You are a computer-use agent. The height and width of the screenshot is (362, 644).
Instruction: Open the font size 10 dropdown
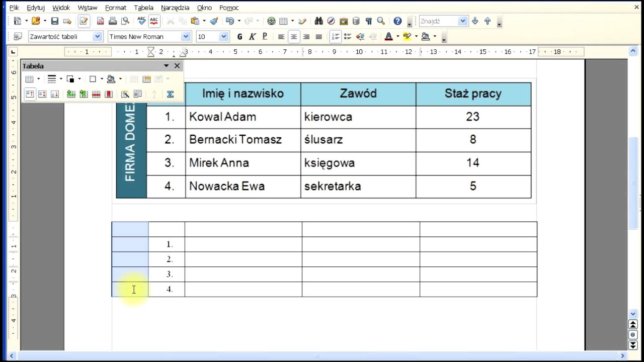click(x=224, y=37)
